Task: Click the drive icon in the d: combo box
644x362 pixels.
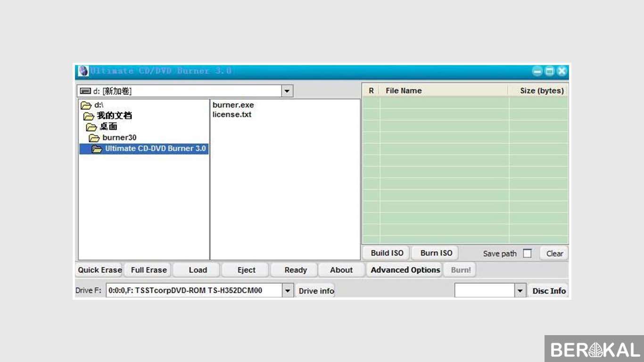Action: (85, 91)
